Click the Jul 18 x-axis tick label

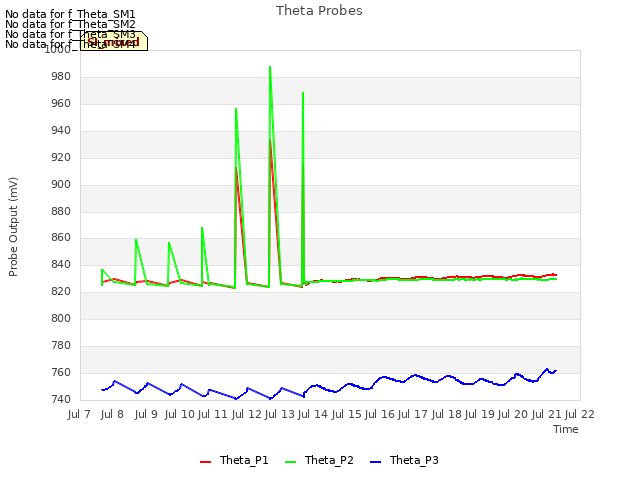click(447, 415)
